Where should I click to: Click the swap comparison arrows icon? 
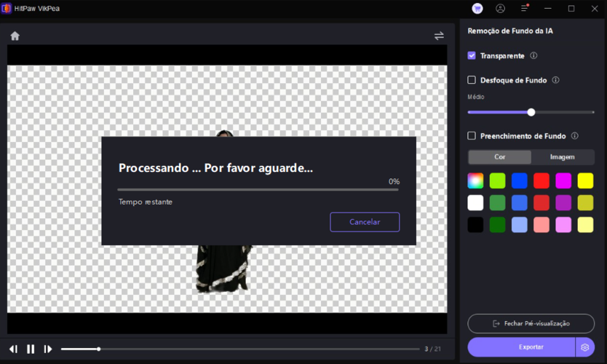pos(439,36)
